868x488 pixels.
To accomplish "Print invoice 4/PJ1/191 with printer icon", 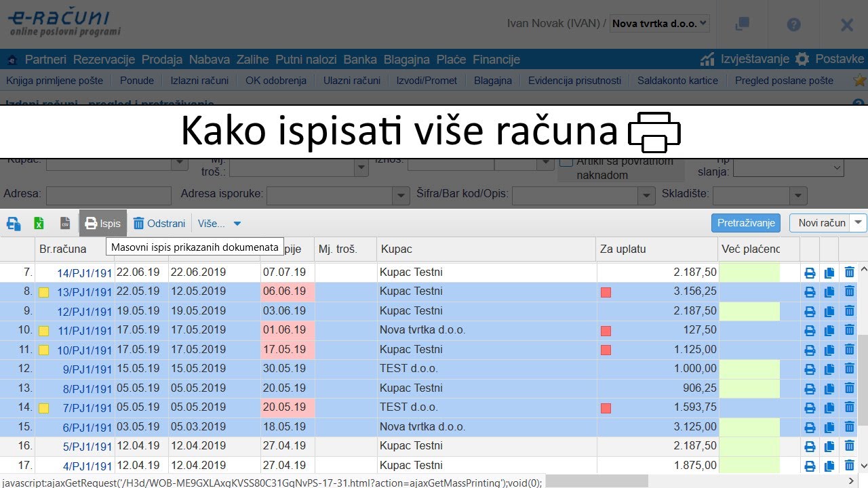I will (x=810, y=466).
